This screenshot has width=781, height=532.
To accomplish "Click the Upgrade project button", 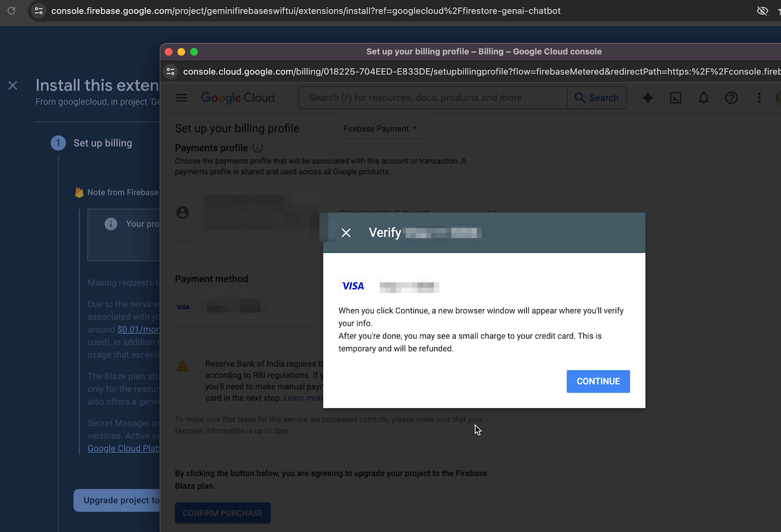I will point(117,500).
